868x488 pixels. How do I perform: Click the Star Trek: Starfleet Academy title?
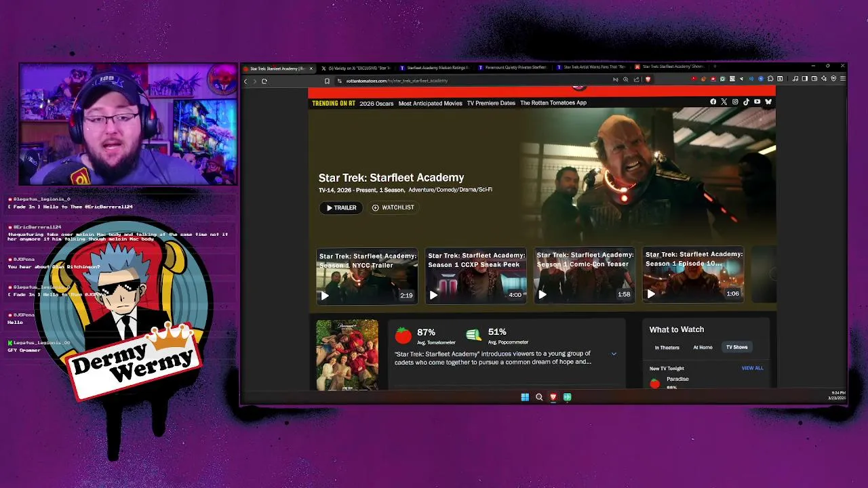click(391, 178)
